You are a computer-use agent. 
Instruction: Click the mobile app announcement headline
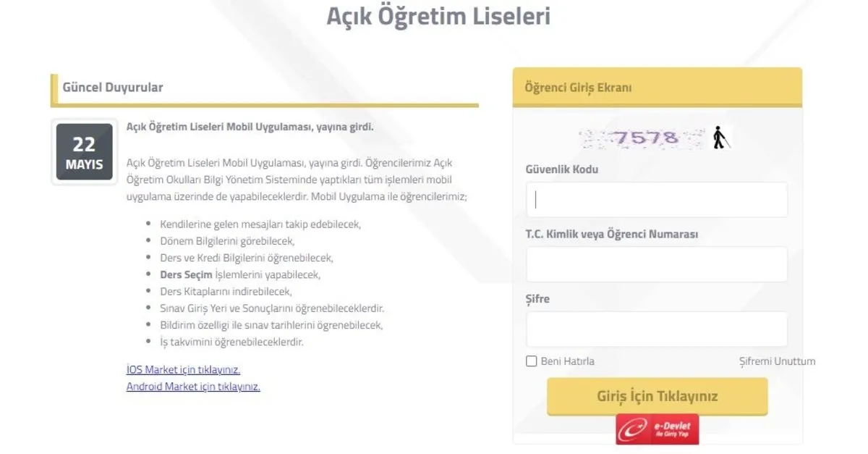pos(250,127)
